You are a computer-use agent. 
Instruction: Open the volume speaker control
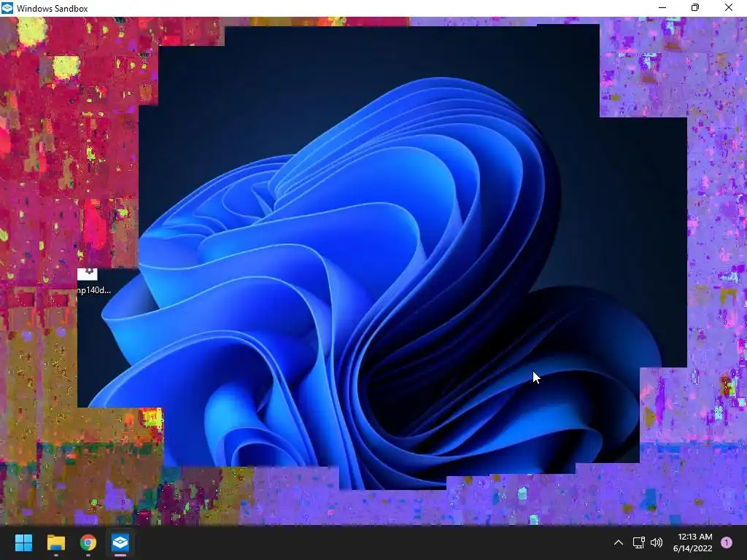pos(657,542)
